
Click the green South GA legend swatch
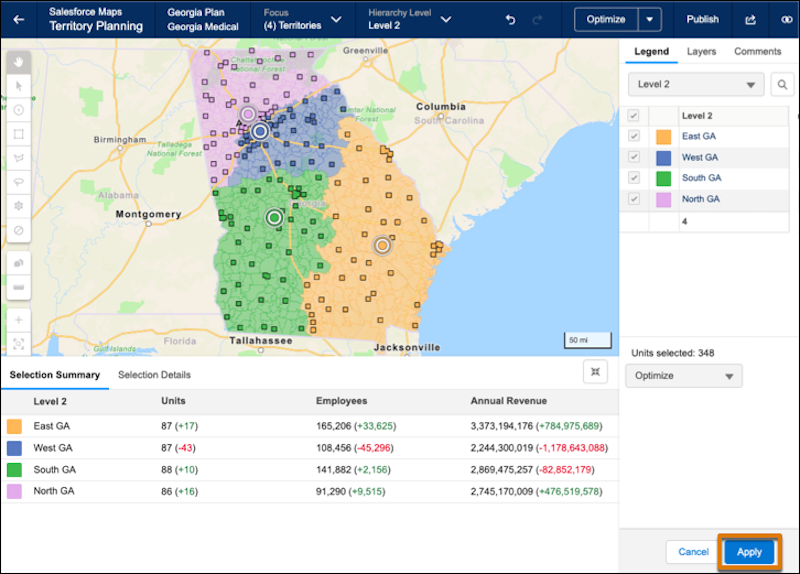coord(663,179)
